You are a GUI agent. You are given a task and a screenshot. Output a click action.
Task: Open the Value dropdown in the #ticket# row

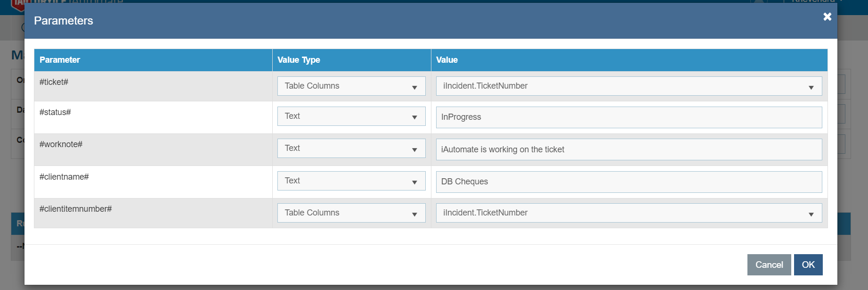628,86
